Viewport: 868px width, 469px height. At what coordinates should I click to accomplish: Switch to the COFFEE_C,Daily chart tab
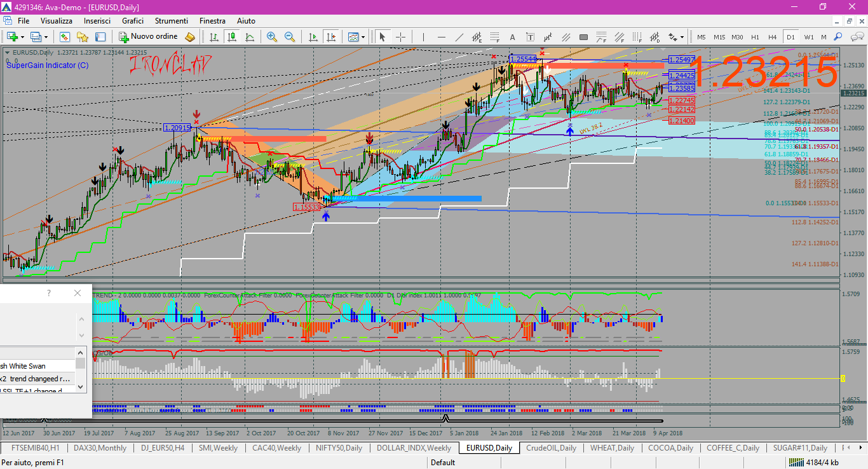[733, 448]
